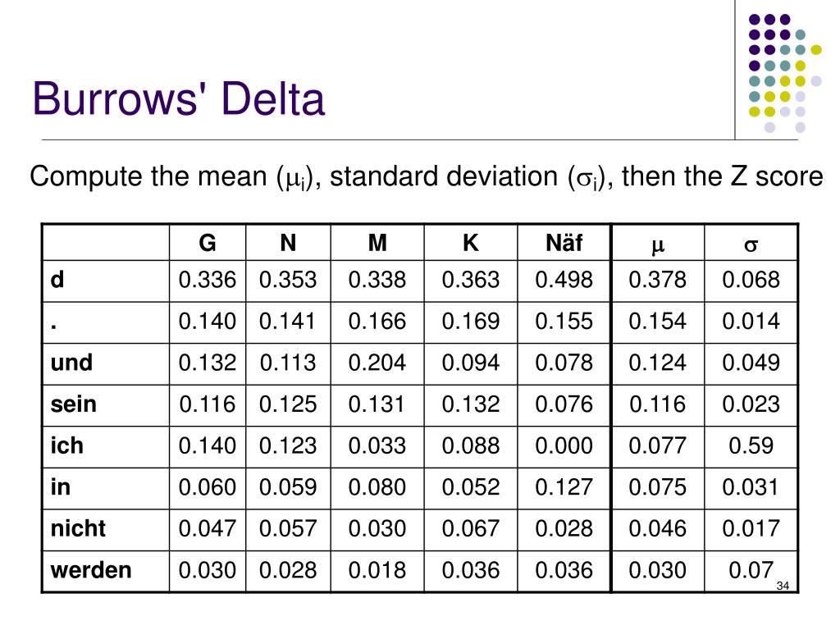Click the 'werden' row label
The width and height of the screenshot is (840, 630).
(x=91, y=570)
